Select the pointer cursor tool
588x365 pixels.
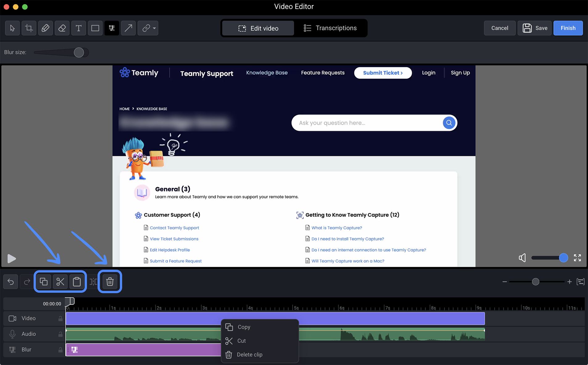coord(12,28)
